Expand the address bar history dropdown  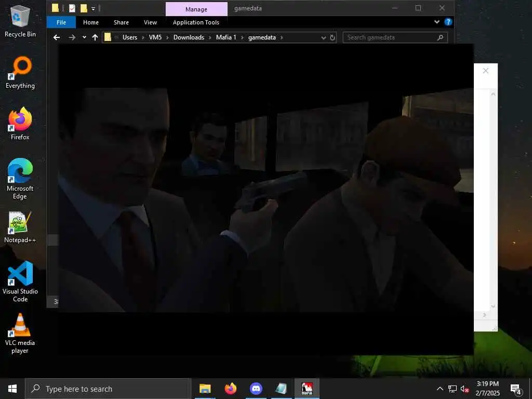(323, 37)
